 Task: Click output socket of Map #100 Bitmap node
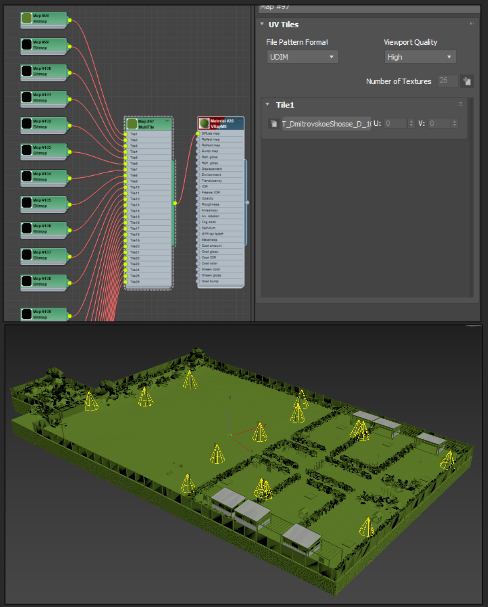(x=70, y=73)
